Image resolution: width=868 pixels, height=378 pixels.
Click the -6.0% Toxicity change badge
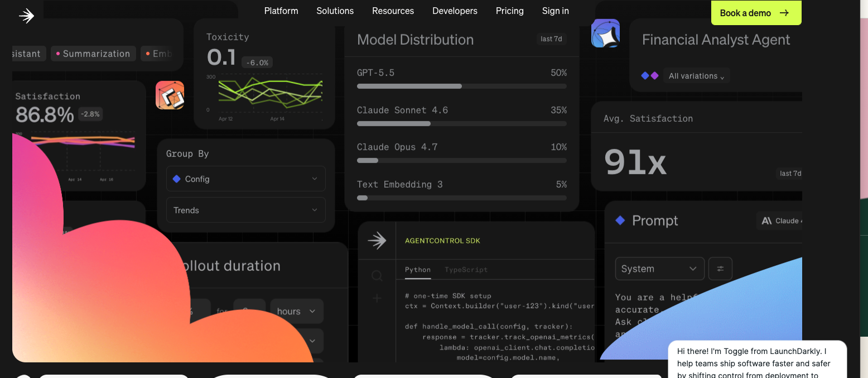click(x=257, y=63)
